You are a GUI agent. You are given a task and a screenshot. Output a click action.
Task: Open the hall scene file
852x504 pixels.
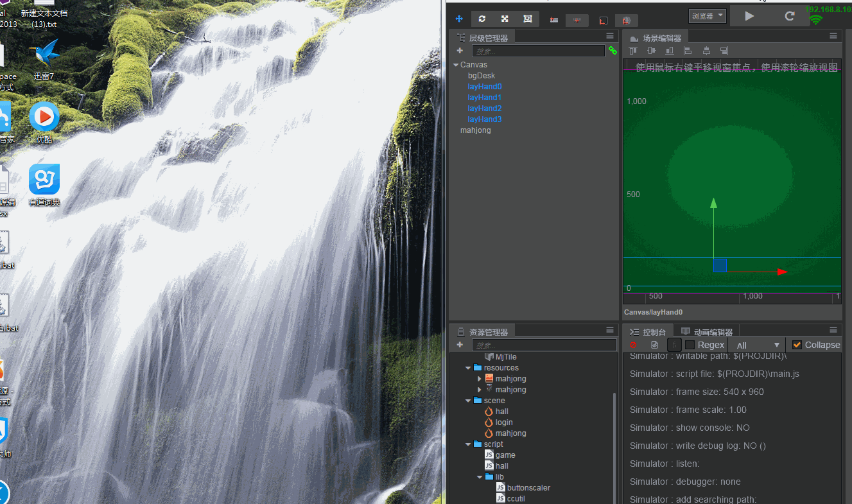click(x=496, y=412)
